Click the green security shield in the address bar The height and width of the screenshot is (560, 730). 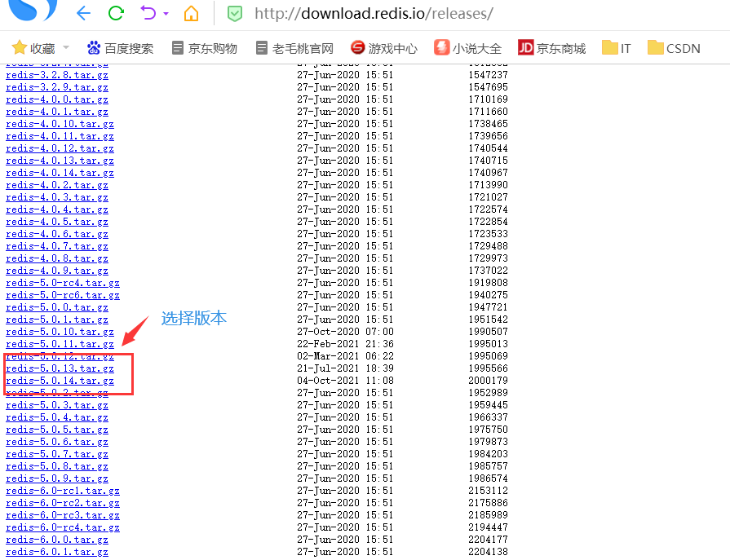pos(237,14)
